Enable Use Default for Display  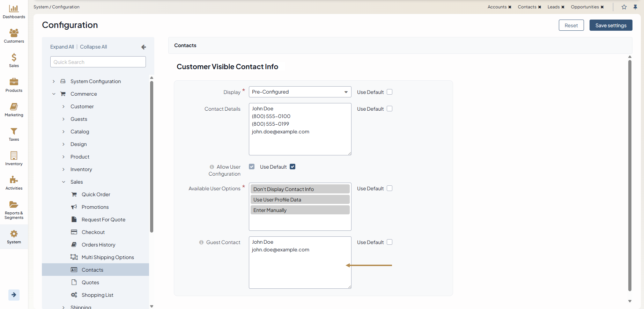pyautogui.click(x=390, y=92)
